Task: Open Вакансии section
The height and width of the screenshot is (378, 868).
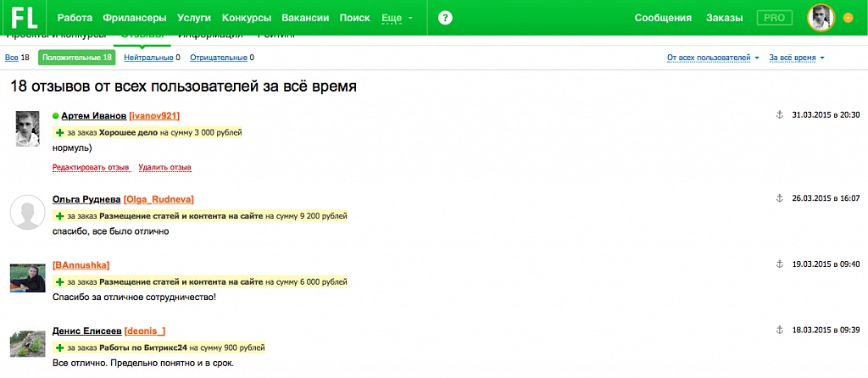Action: [305, 18]
